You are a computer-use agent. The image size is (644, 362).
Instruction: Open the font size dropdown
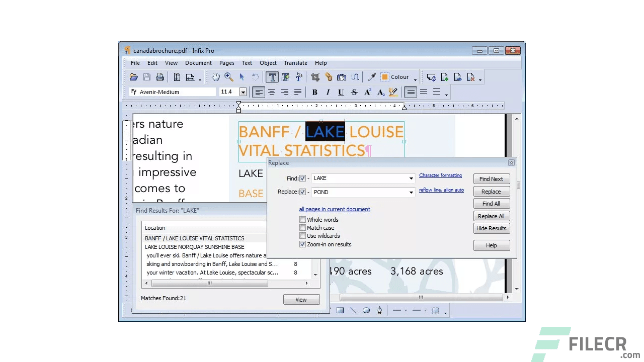tap(243, 92)
